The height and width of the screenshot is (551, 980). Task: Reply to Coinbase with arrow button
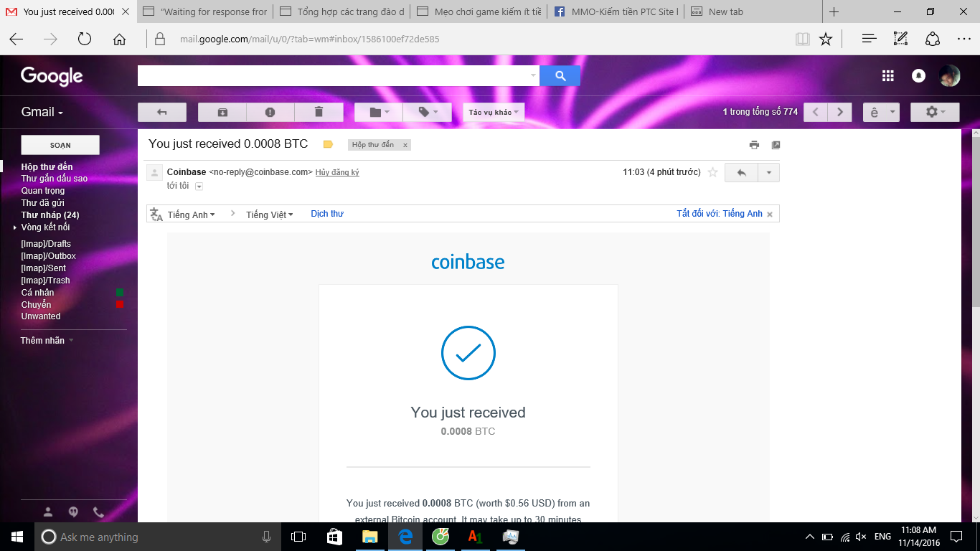point(741,173)
